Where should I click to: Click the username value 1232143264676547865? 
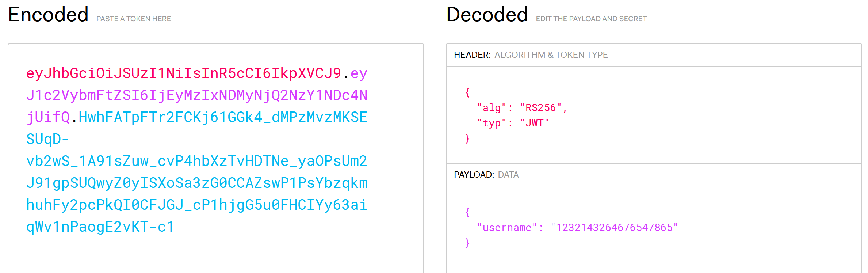pyautogui.click(x=614, y=228)
